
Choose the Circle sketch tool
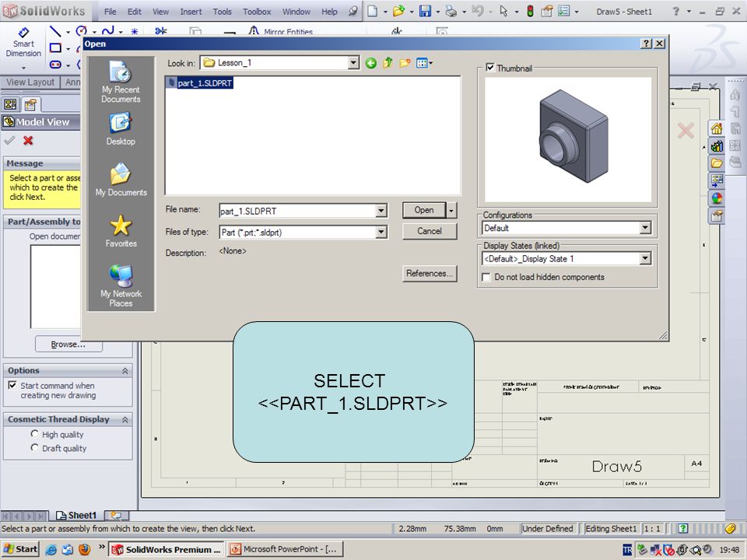tap(82, 31)
